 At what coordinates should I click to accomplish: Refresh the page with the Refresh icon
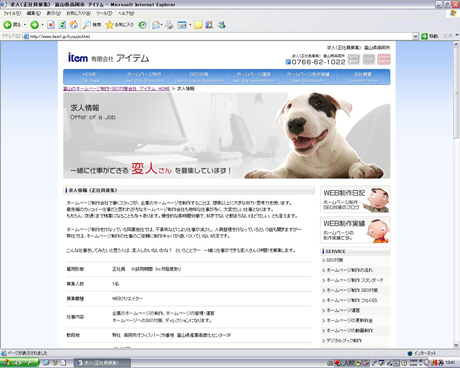pos(62,25)
